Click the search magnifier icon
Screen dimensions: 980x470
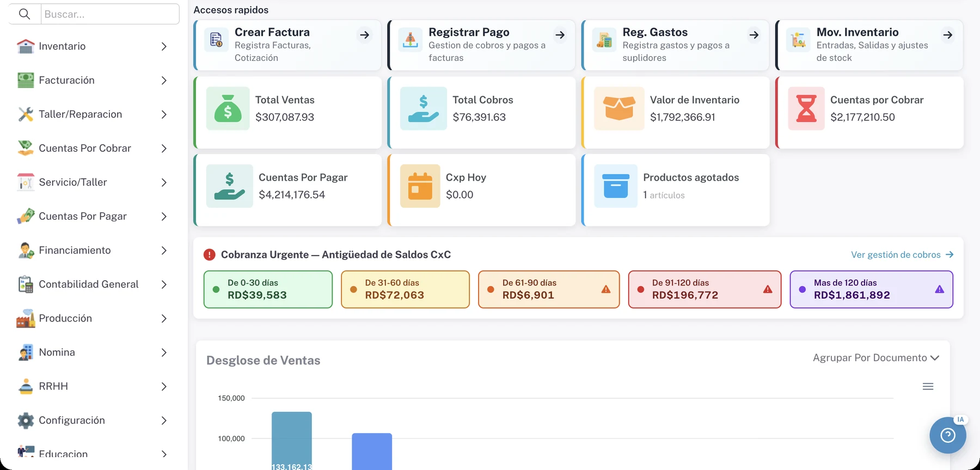[x=24, y=14]
